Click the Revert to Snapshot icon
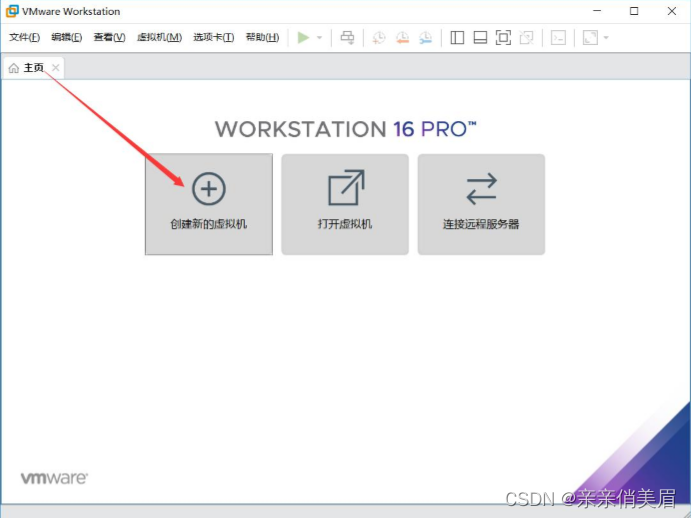 click(x=402, y=37)
